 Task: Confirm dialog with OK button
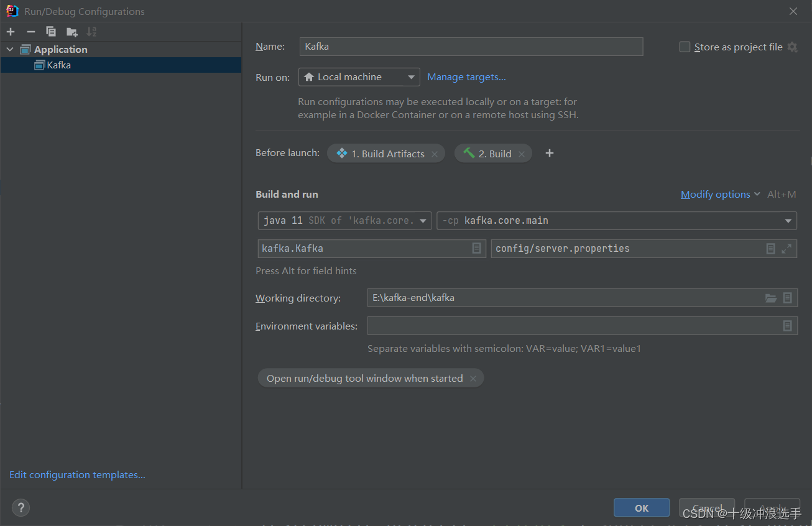point(642,508)
